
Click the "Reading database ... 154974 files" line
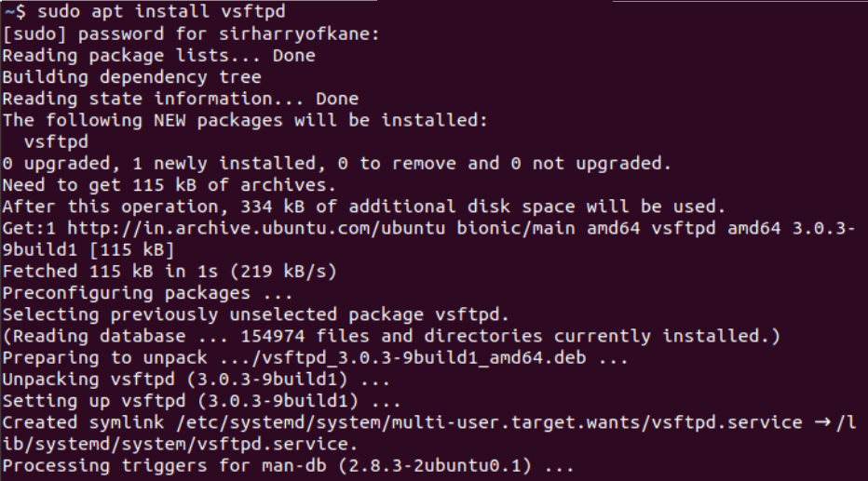(390, 336)
